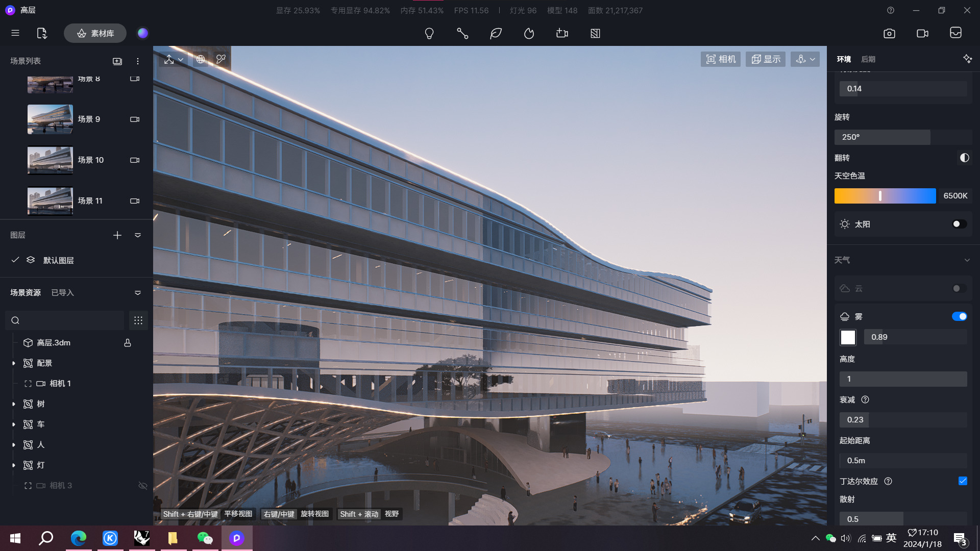Expand the 配景 tree group
The height and width of the screenshot is (551, 980).
pos(14,363)
